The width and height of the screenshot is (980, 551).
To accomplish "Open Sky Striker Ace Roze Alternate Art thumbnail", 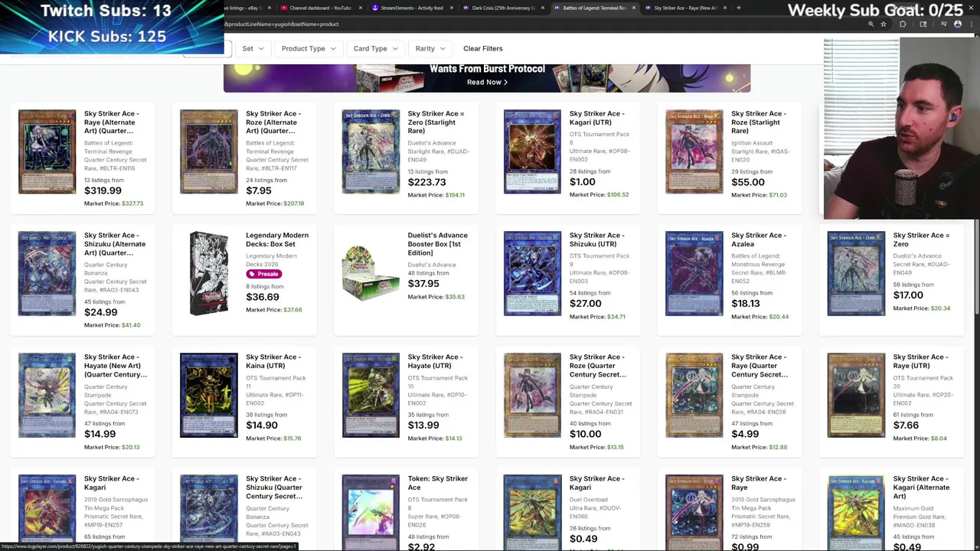I will point(209,152).
